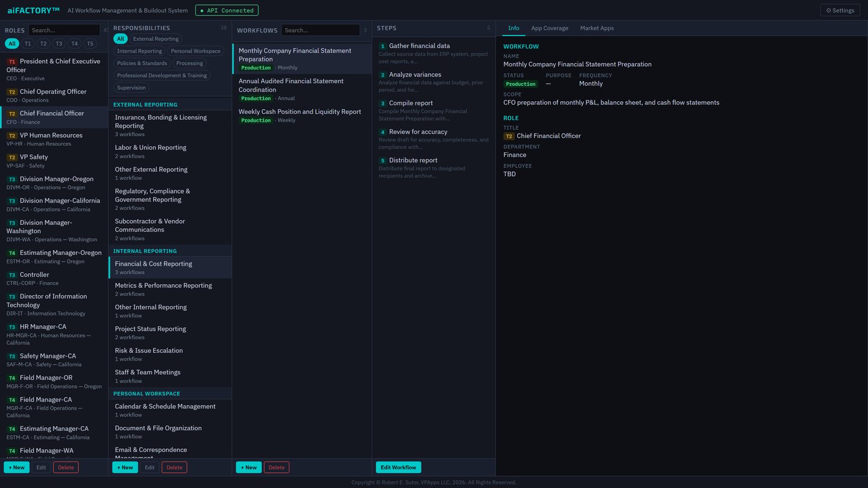The image size is (868, 488).
Task: Open the Market Apps tab
Action: 597,28
